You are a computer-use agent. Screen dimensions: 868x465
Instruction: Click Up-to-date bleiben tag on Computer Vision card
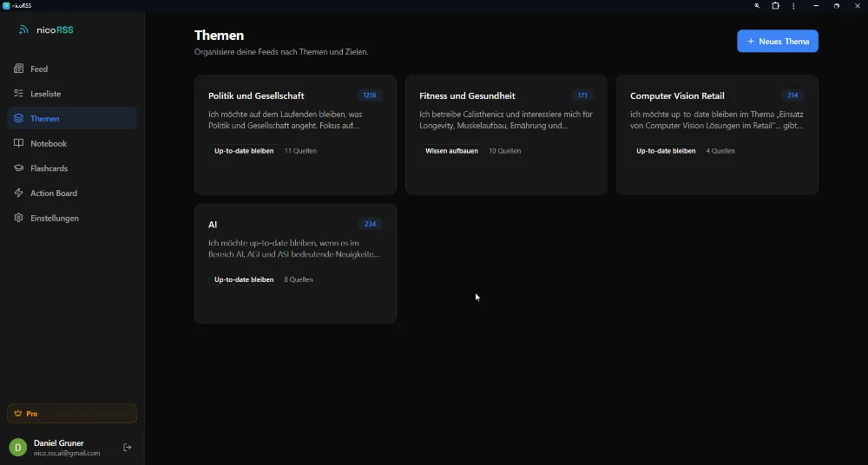tap(666, 151)
